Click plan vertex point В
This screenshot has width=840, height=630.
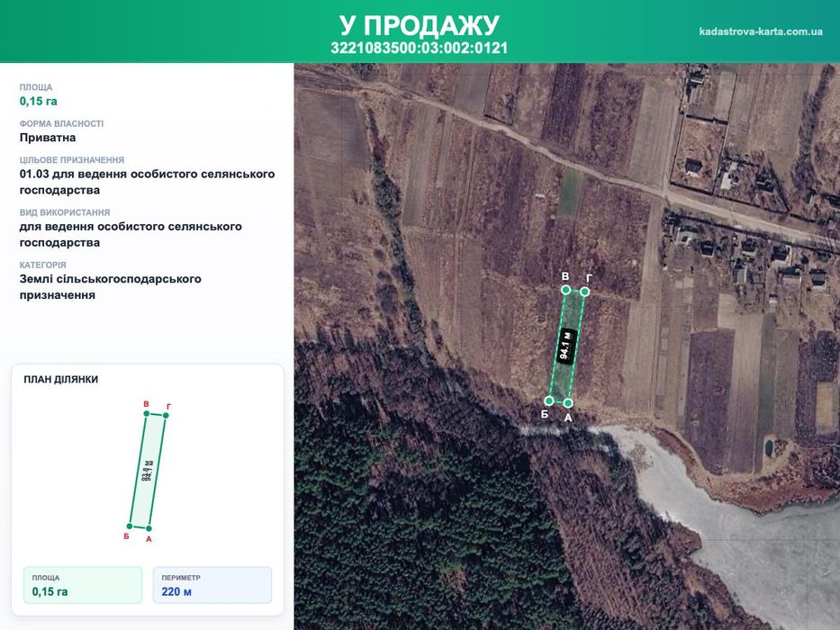(x=146, y=413)
